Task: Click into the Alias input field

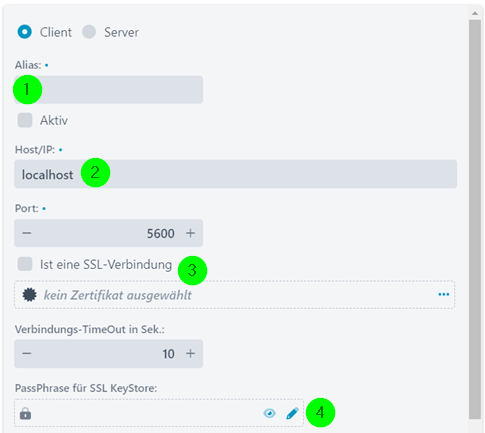Action: pyautogui.click(x=108, y=90)
